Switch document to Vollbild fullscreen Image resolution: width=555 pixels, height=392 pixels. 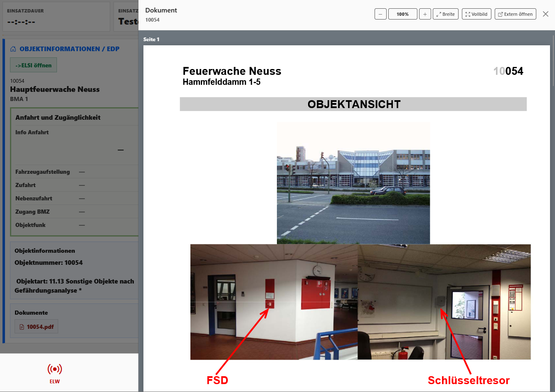(x=476, y=14)
